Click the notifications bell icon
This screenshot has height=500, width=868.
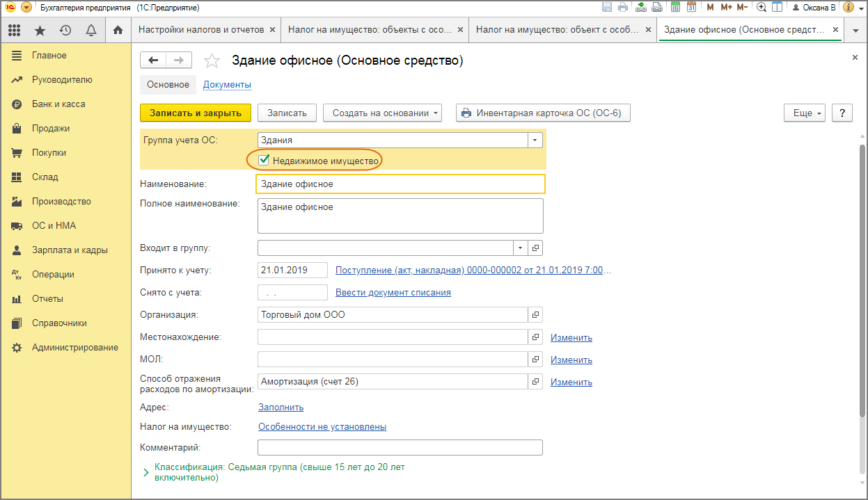[x=90, y=30]
